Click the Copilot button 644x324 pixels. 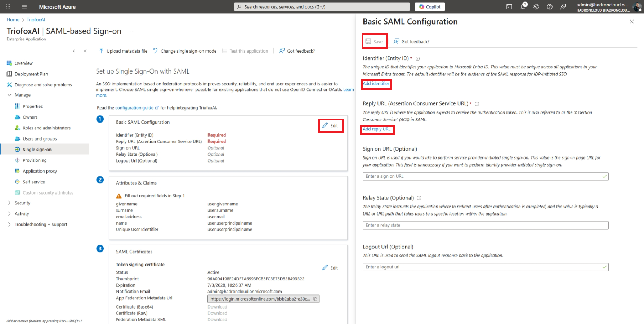430,6
